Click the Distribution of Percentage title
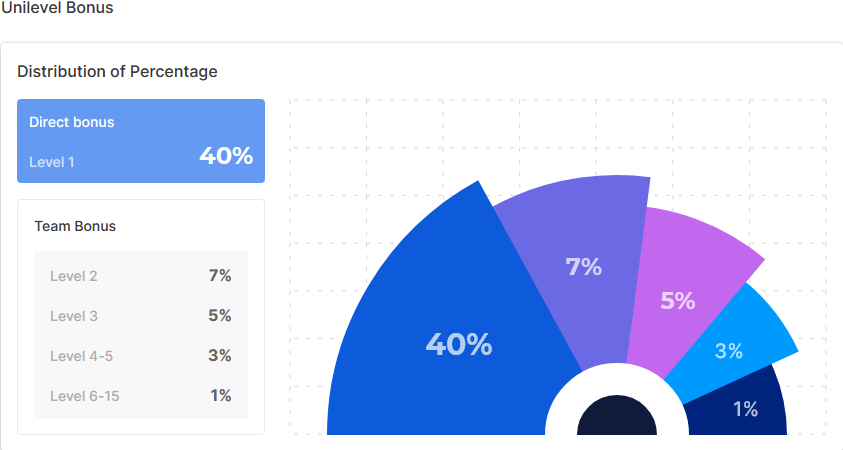 [117, 71]
